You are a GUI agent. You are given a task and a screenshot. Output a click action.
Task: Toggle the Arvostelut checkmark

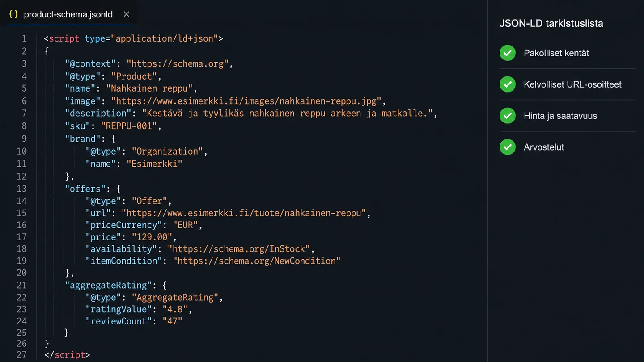point(508,147)
